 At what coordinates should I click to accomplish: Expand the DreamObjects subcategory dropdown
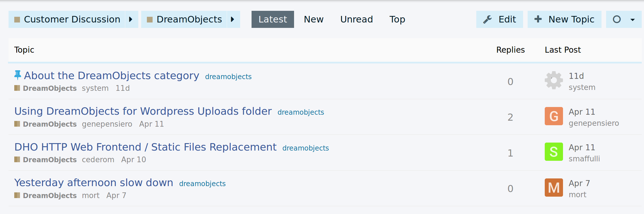click(x=233, y=19)
